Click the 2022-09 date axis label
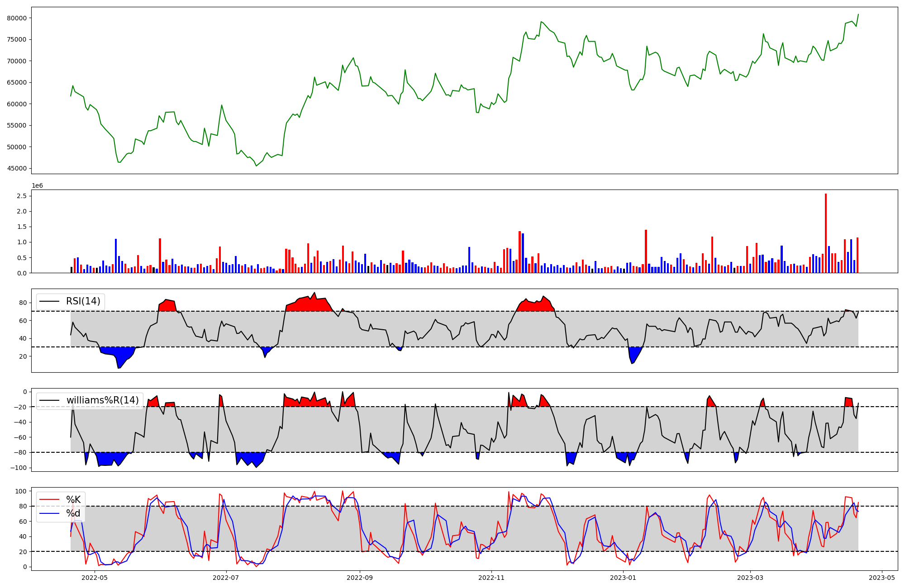This screenshot has width=905, height=588. pos(360,578)
